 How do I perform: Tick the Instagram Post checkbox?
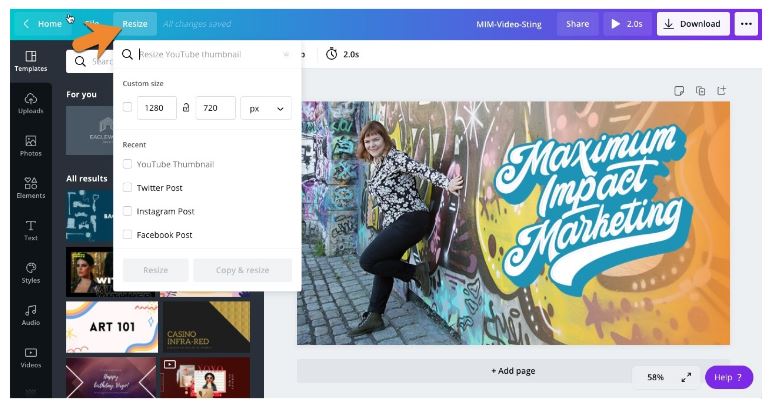click(x=127, y=211)
